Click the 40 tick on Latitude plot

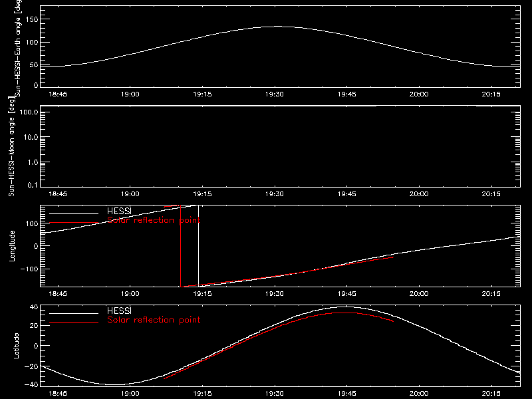click(34, 307)
